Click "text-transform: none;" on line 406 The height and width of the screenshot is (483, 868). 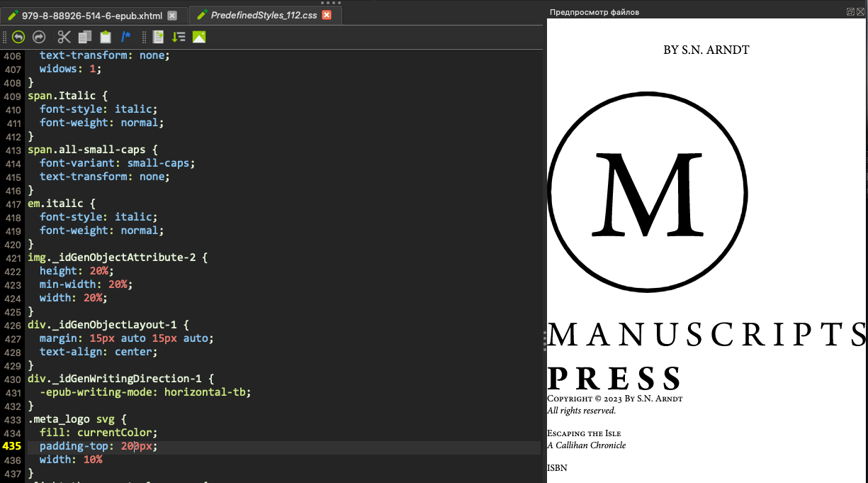click(x=105, y=55)
